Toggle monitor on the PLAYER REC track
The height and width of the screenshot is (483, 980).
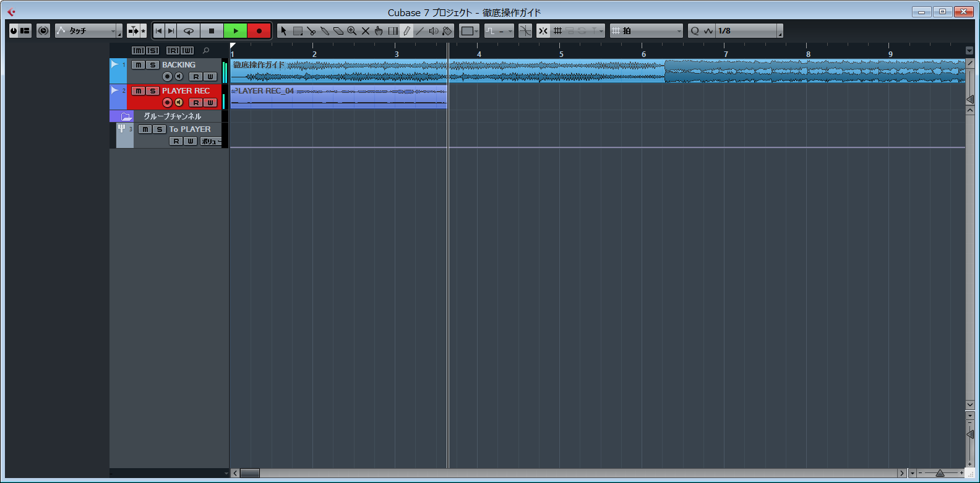click(x=179, y=103)
